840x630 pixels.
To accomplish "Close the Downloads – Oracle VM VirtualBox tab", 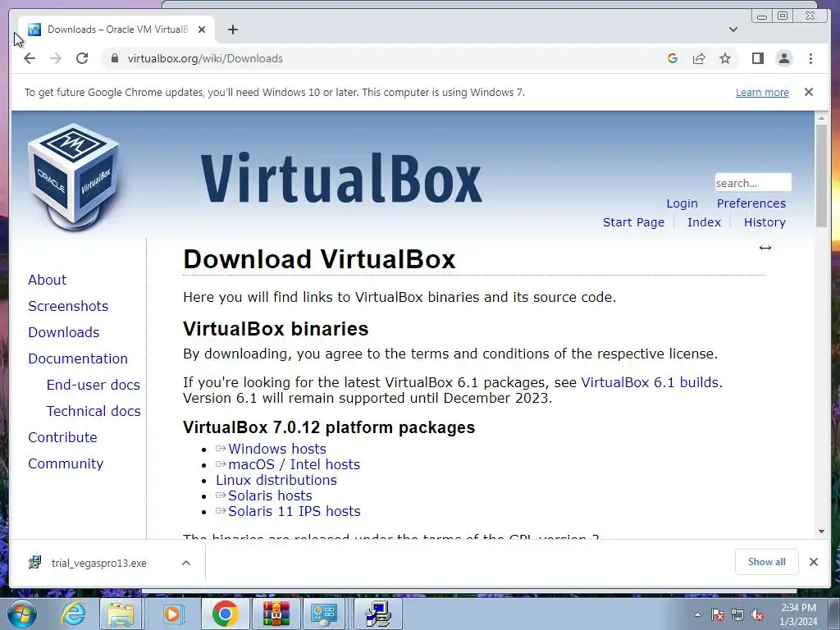I will point(202,30).
